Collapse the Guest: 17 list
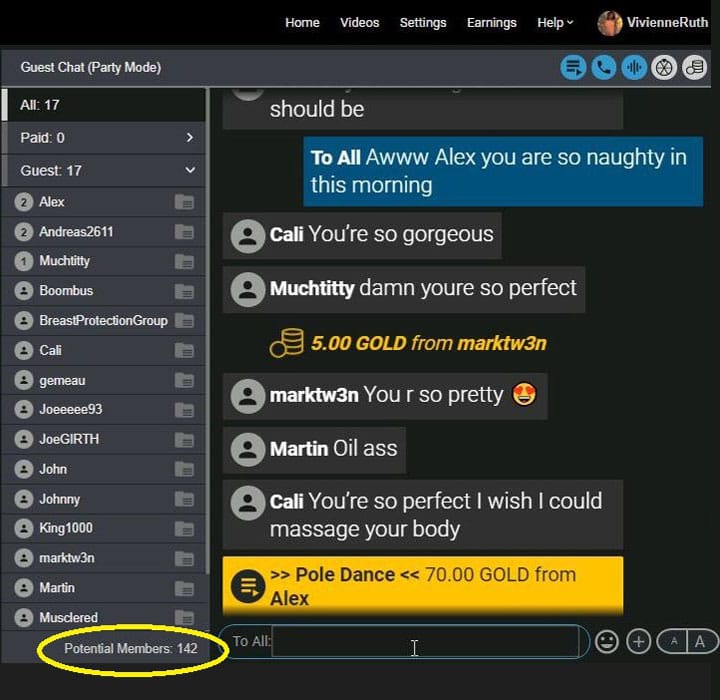The width and height of the screenshot is (720, 700). (x=104, y=170)
